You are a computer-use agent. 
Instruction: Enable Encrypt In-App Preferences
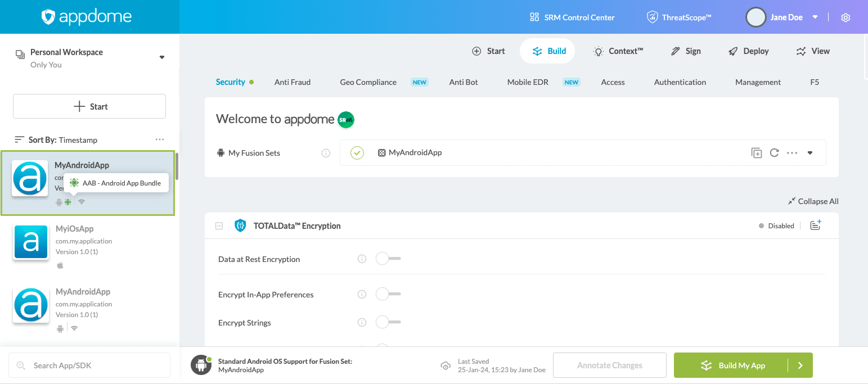point(388,294)
